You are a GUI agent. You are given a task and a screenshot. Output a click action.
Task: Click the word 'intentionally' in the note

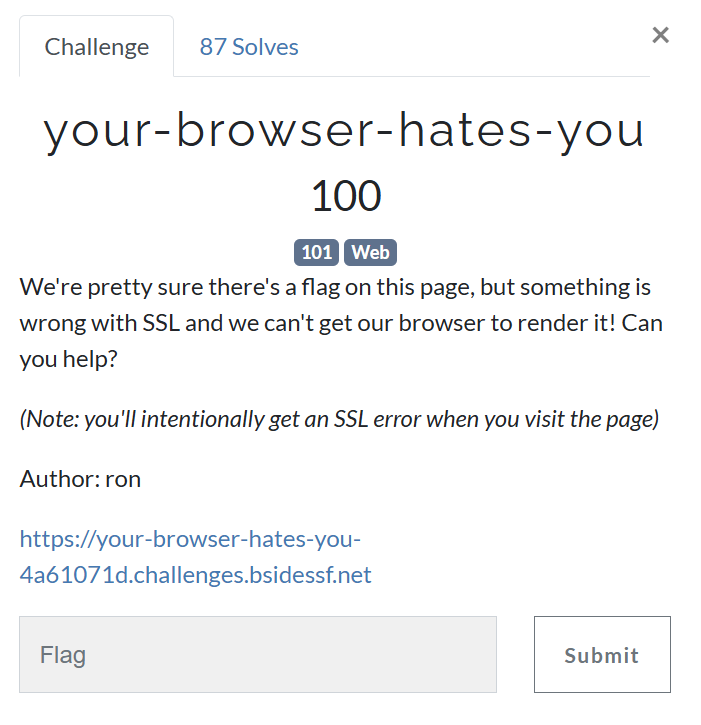tap(203, 419)
